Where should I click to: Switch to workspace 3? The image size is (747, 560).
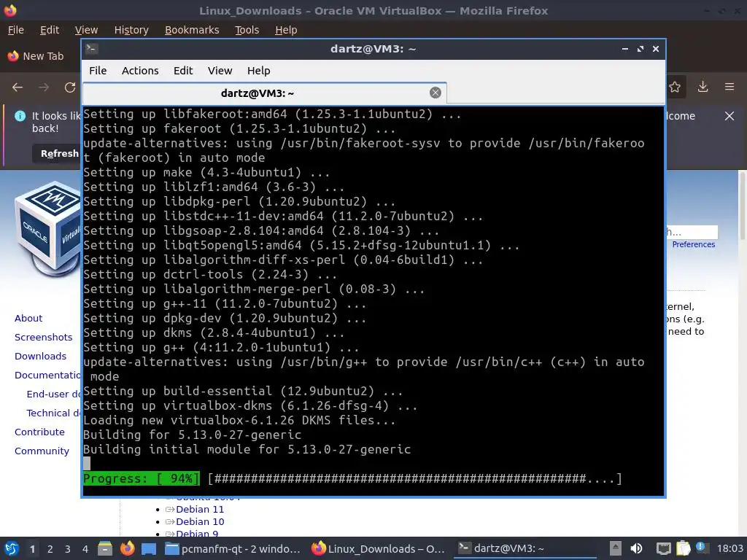click(x=68, y=549)
